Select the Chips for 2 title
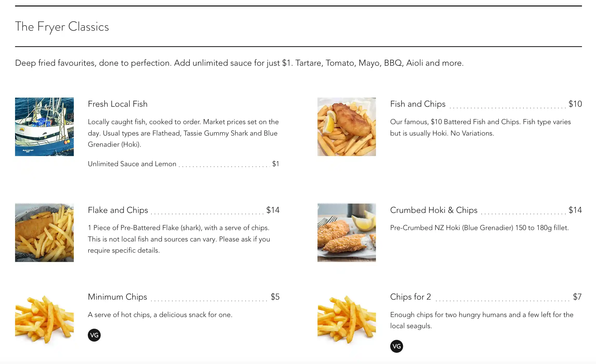Screen dimensions: 596x364 pyautogui.click(x=410, y=296)
